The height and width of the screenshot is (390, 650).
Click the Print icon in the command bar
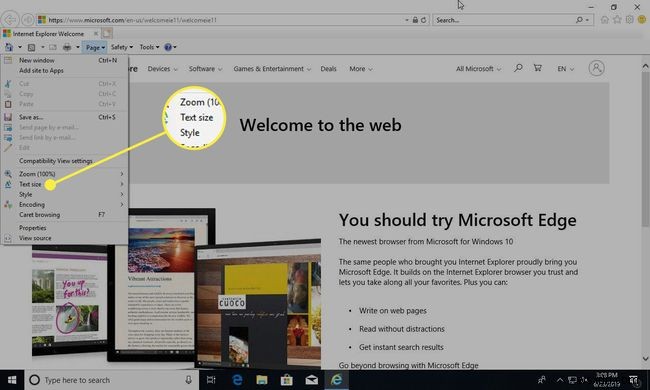pos(67,47)
